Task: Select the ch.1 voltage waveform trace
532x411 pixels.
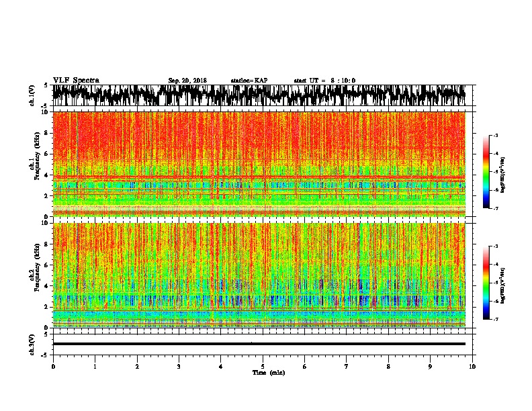Action: pyautogui.click(x=259, y=95)
